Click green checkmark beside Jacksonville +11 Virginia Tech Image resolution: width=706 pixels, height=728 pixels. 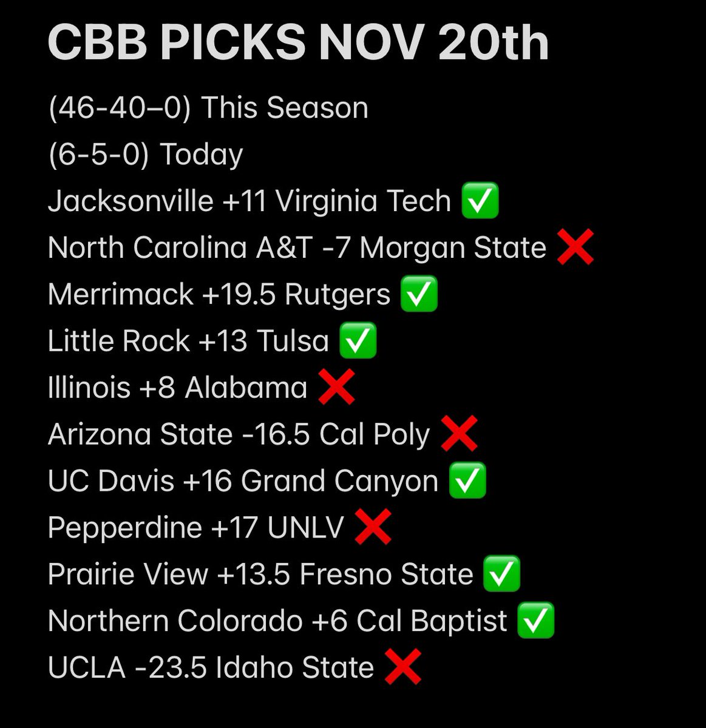tap(480, 201)
